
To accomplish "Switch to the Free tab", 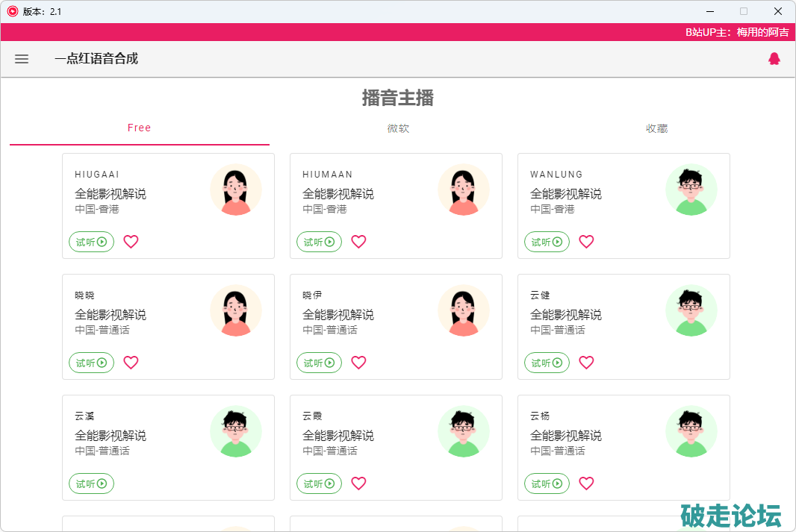I will 139,128.
